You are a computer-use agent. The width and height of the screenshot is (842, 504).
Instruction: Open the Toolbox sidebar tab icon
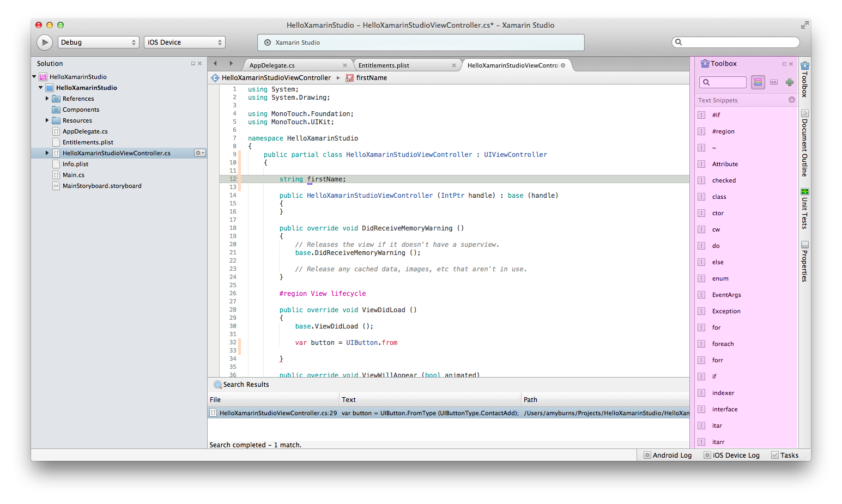804,66
